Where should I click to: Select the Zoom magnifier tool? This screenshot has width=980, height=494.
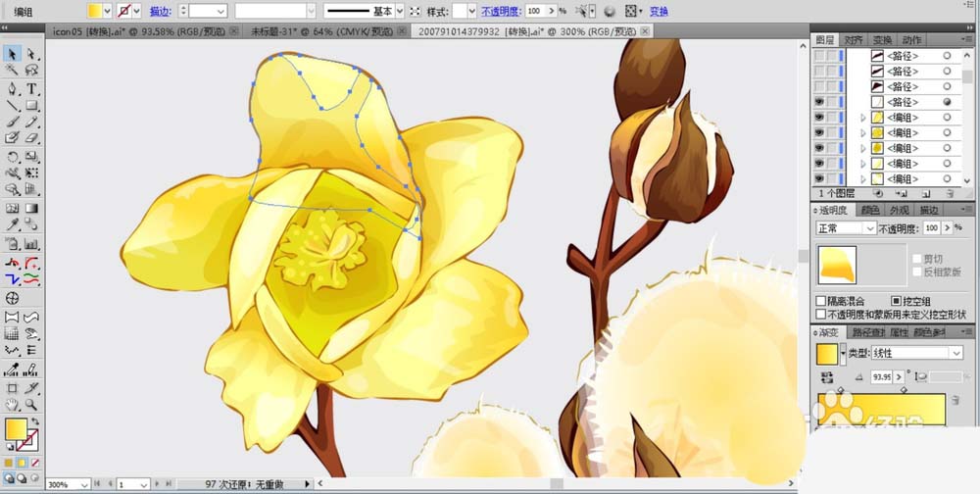(x=31, y=405)
